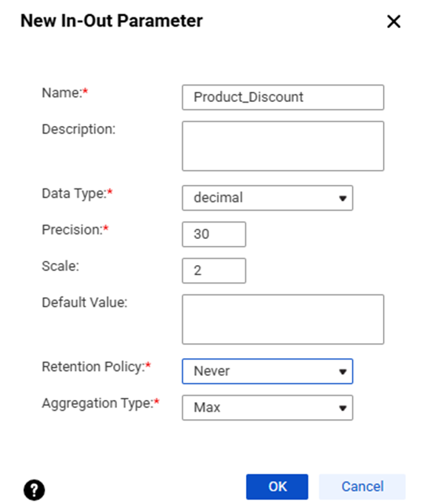Click the Aggregation Type label text
Viewport: 426px width, 504px height.
click(97, 403)
